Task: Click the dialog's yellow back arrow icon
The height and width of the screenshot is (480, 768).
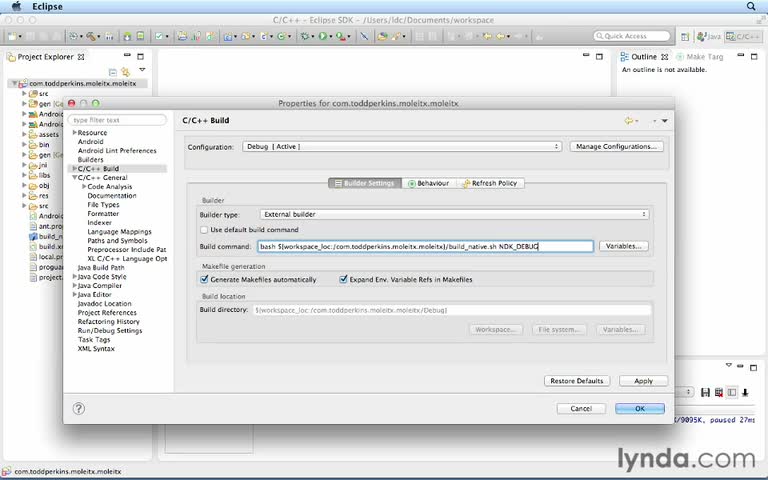Action: coord(629,120)
